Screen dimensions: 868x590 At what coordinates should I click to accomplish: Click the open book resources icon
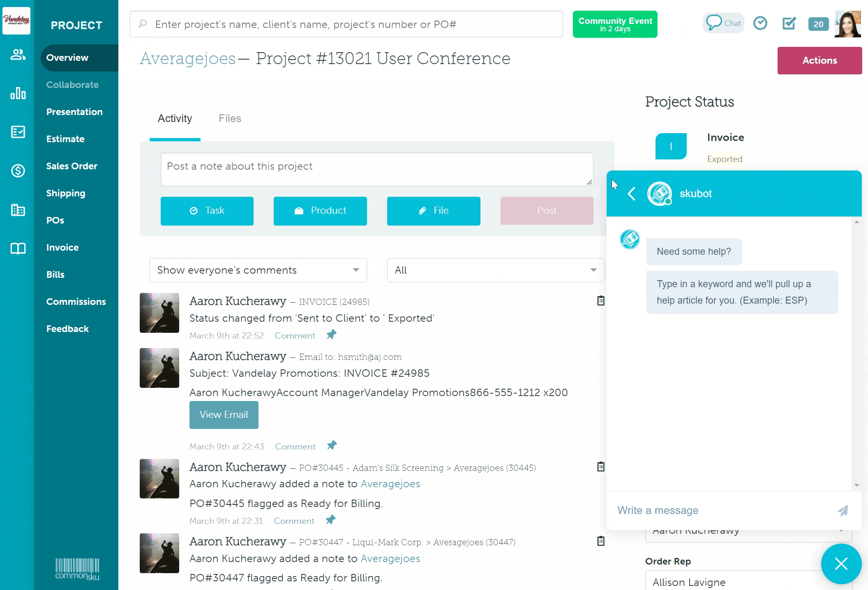coord(18,248)
